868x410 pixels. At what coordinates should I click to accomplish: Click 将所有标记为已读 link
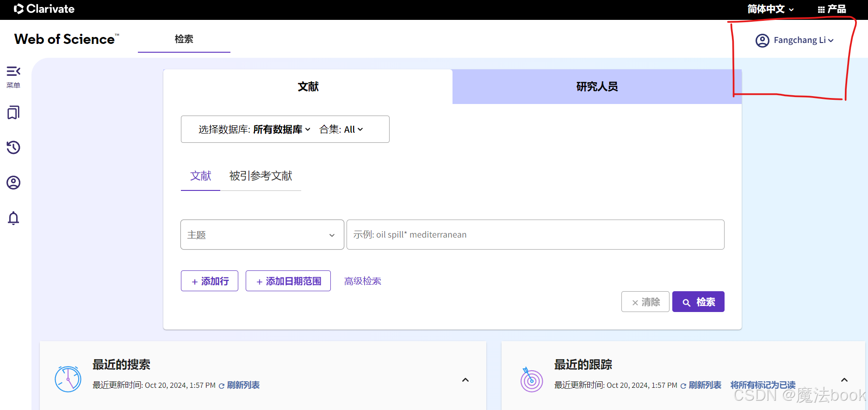[763, 385]
